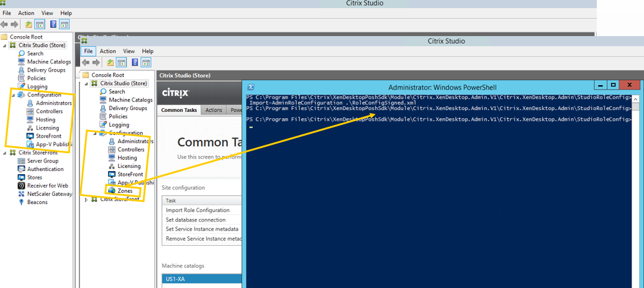The image size is (644, 288).
Task: Collapse Configuration node in front window tree
Action: tap(95, 133)
